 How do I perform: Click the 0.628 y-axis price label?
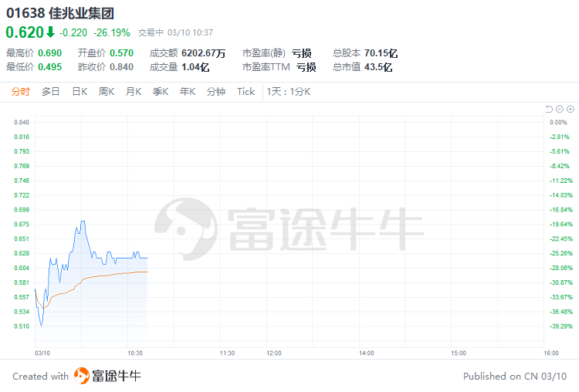tap(22, 253)
